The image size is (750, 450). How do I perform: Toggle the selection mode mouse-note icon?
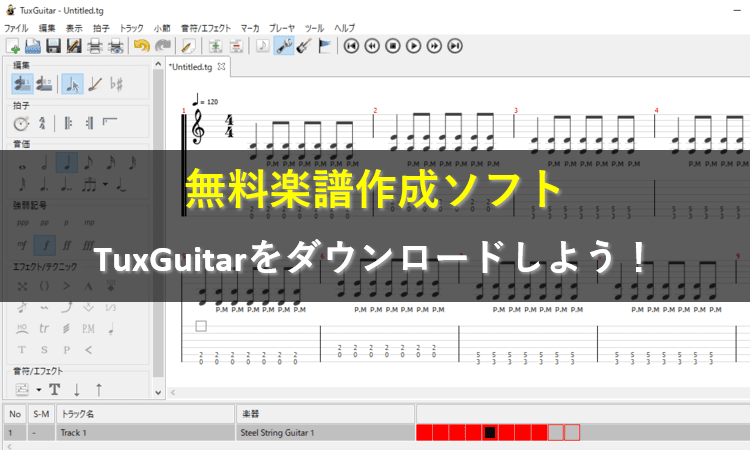pos(72,85)
